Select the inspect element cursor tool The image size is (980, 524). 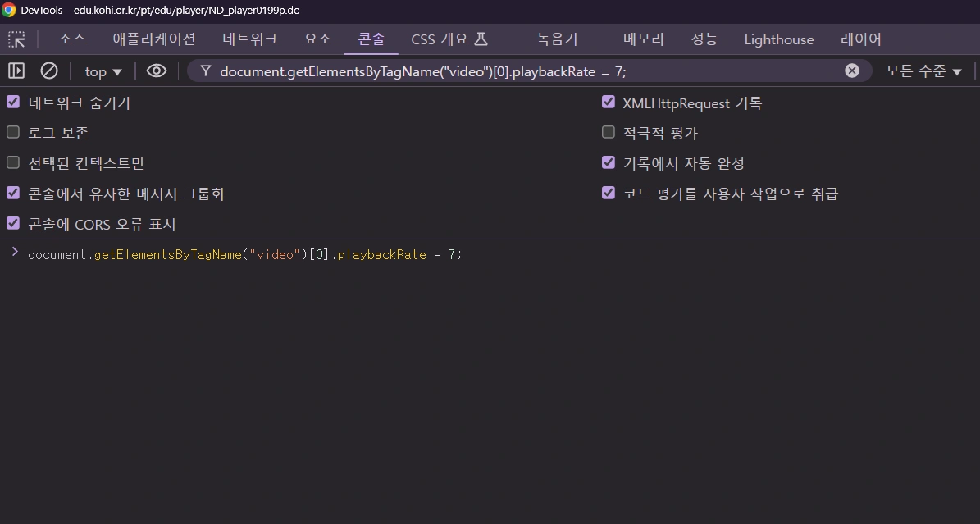pos(16,39)
